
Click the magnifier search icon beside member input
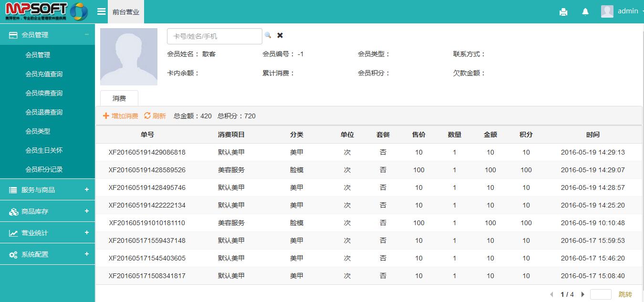click(269, 35)
